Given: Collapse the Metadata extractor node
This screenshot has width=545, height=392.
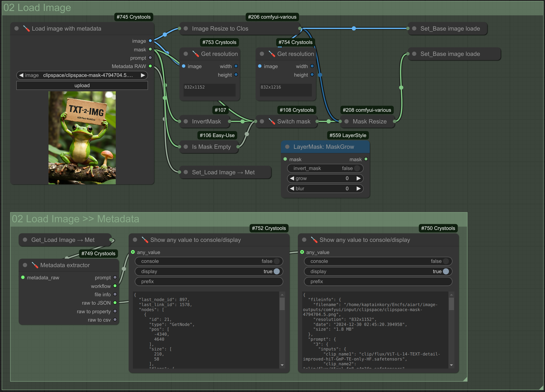Looking at the screenshot, I should click(25, 265).
